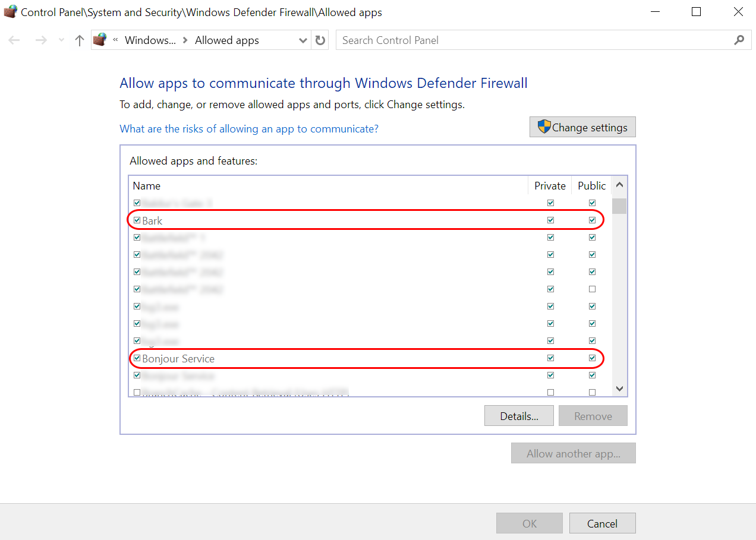This screenshot has width=756, height=540.
Task: Maximize the Allowed apps window
Action: (x=697, y=12)
